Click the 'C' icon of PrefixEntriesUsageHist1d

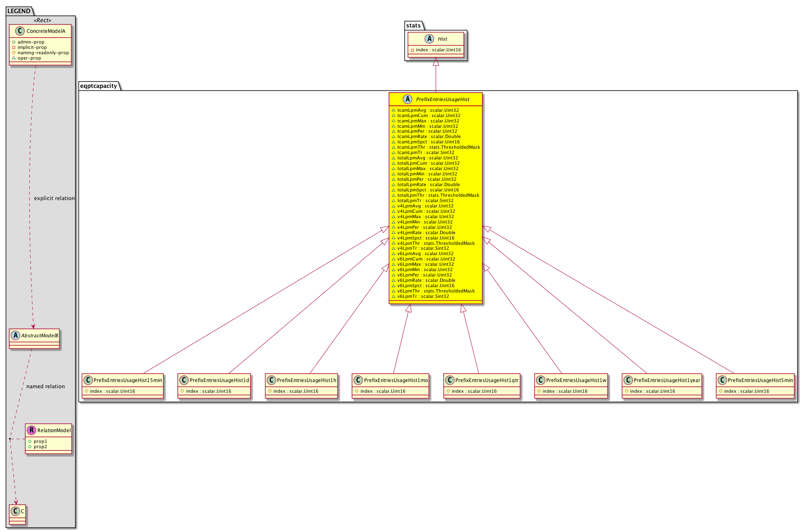[184, 380]
